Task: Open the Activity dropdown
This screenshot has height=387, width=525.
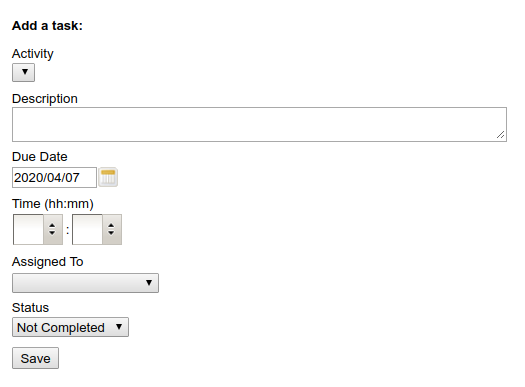Action: [x=23, y=72]
